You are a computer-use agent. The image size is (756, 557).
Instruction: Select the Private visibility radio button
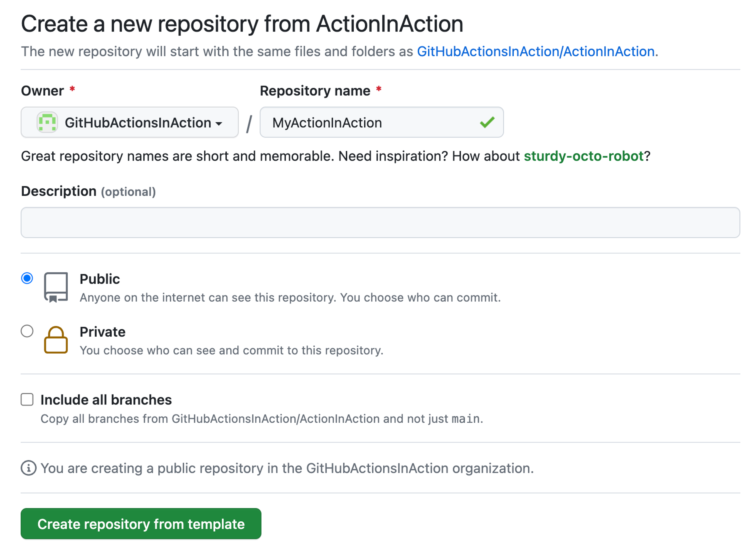tap(27, 331)
